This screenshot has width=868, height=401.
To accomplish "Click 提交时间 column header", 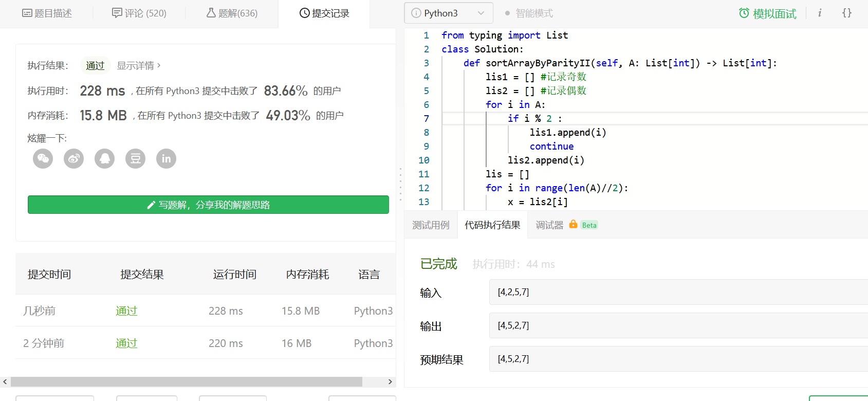I will point(49,274).
